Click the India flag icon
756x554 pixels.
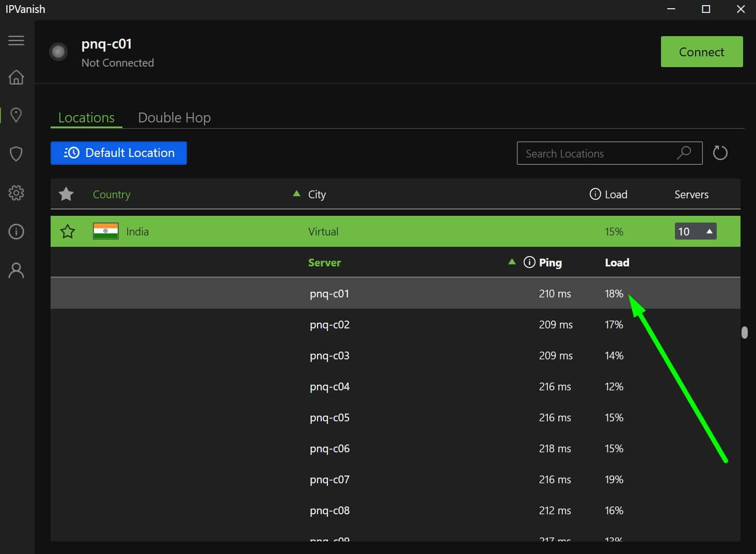point(106,231)
